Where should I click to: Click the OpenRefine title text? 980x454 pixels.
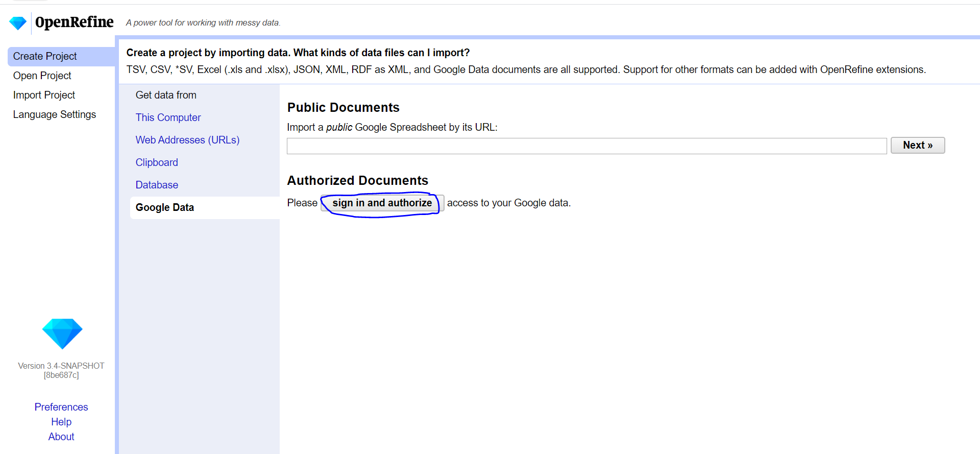pos(75,22)
